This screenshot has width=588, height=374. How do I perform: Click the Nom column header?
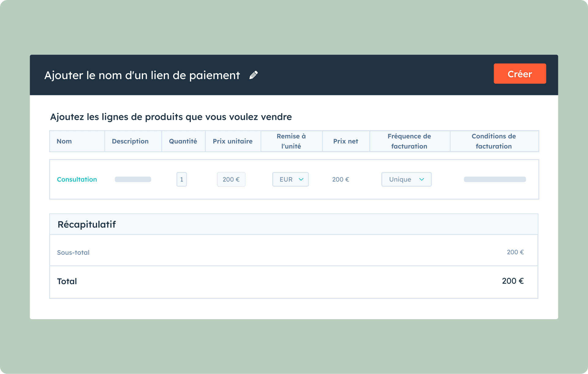pyautogui.click(x=64, y=141)
